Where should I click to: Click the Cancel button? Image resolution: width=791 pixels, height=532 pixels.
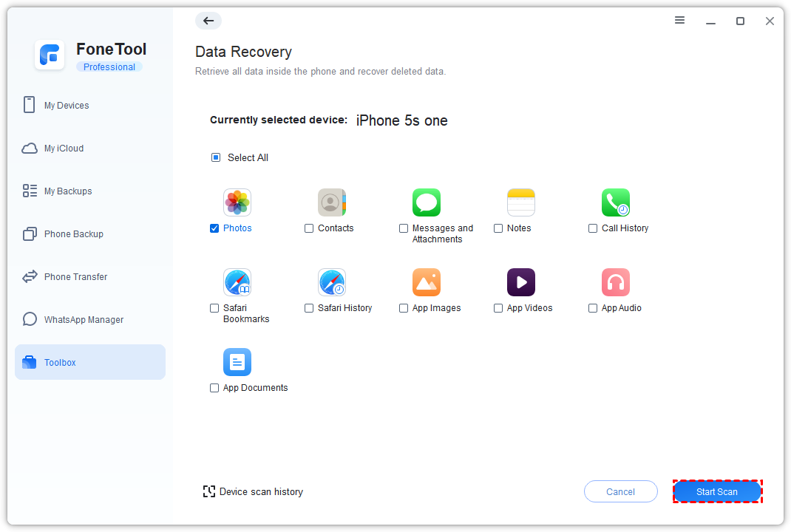click(x=620, y=492)
